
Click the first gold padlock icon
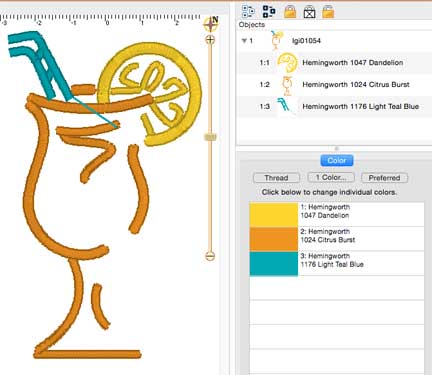(x=290, y=12)
